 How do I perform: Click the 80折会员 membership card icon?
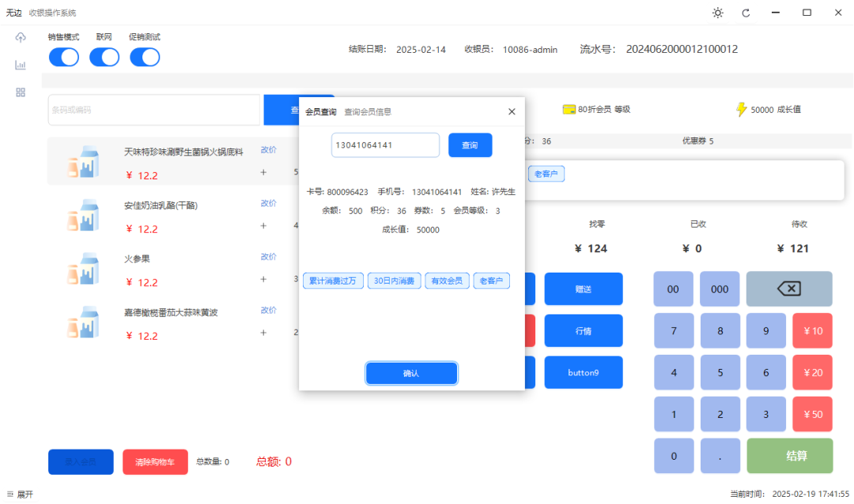click(569, 109)
